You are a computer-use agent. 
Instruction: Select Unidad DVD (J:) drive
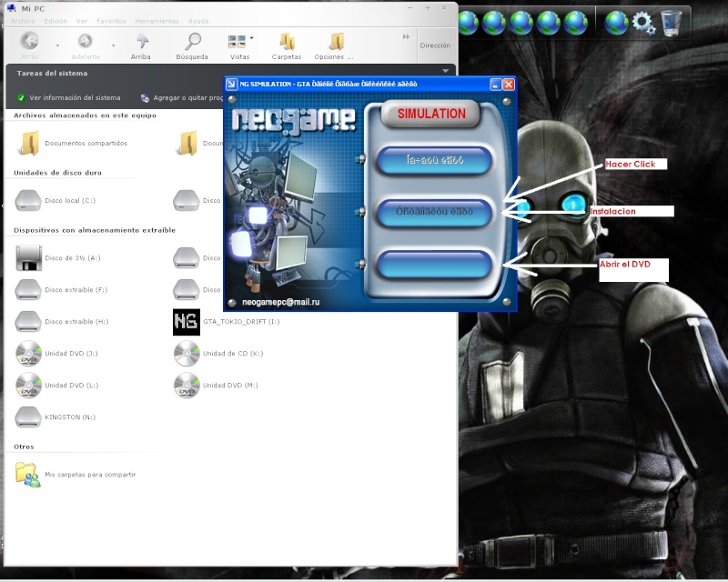[x=56, y=354]
